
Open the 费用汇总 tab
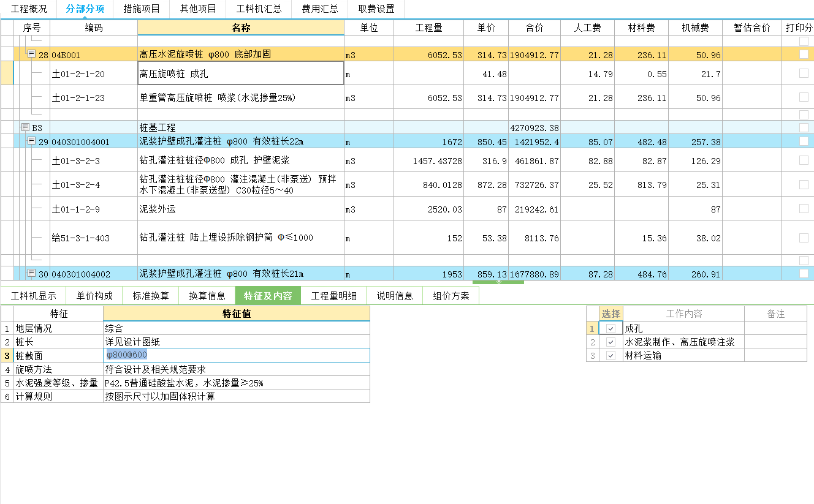click(319, 9)
